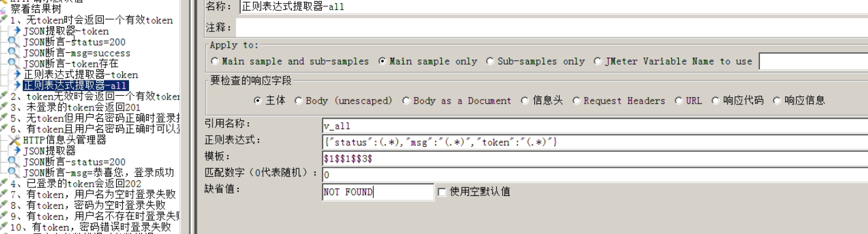
Task: Click magnifier icon of JSON断言-status=200 under sampler 1
Action: pos(13,42)
